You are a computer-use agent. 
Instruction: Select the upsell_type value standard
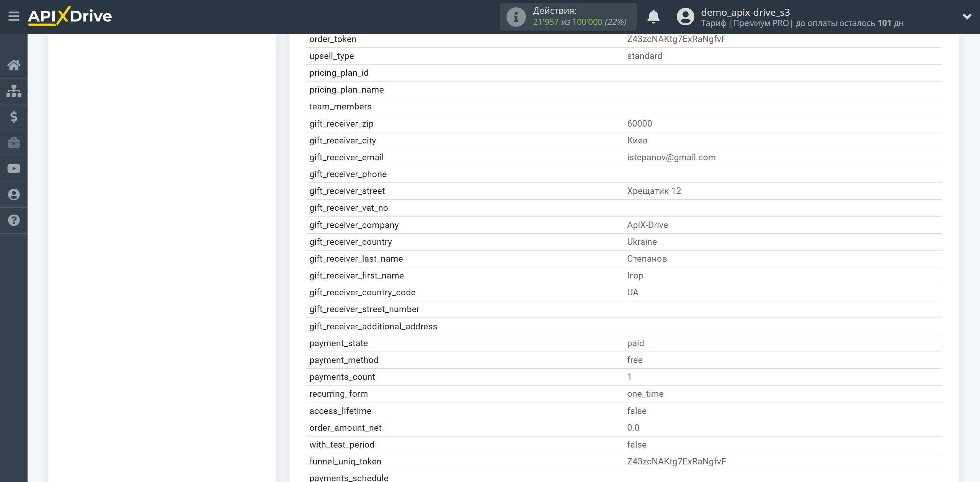point(644,56)
